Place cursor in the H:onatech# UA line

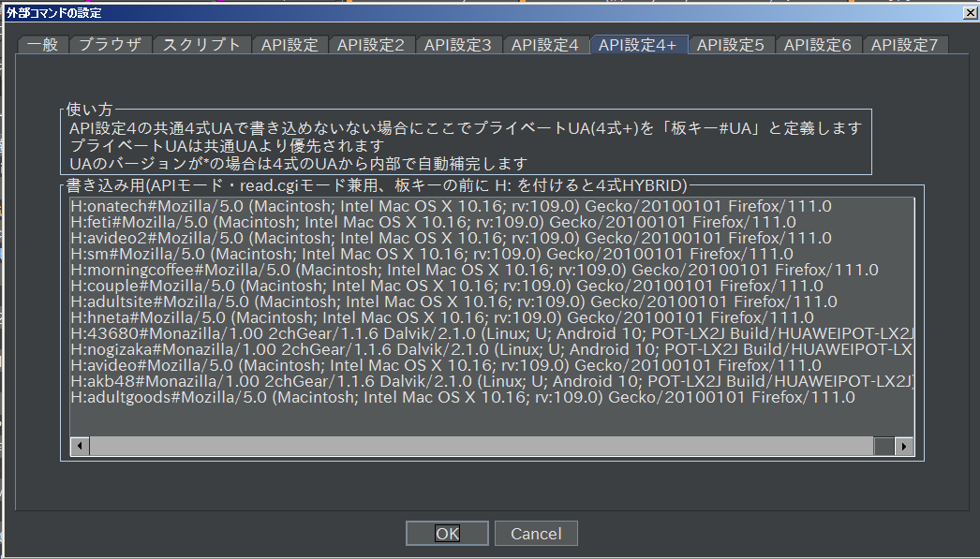click(451, 206)
